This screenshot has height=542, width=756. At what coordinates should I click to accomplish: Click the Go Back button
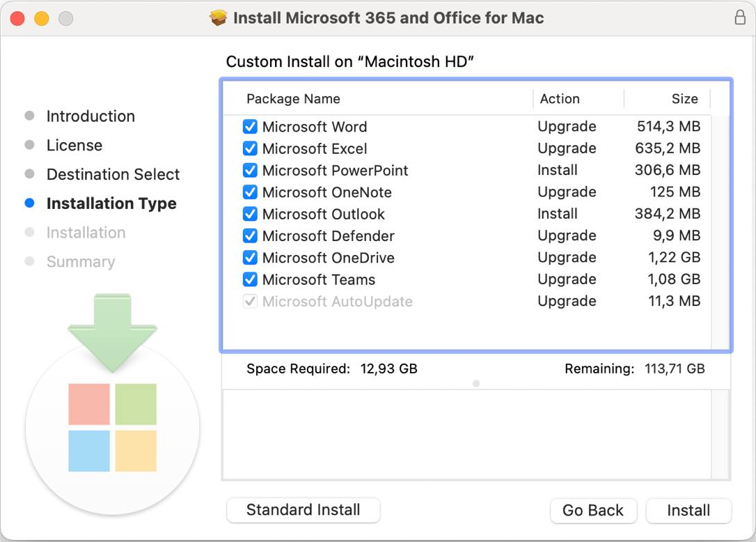click(x=592, y=511)
